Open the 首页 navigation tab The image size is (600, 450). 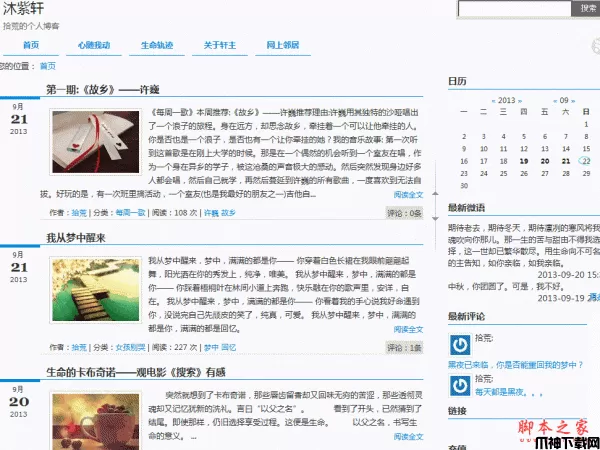31,45
